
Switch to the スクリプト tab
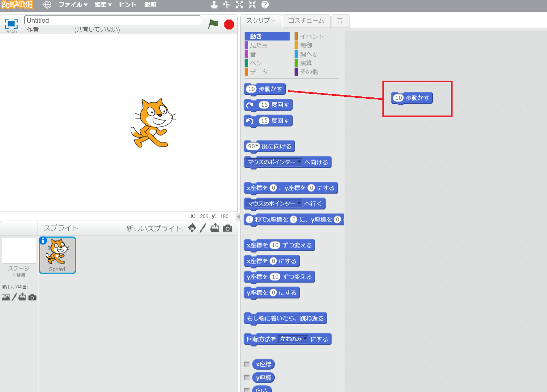point(261,21)
